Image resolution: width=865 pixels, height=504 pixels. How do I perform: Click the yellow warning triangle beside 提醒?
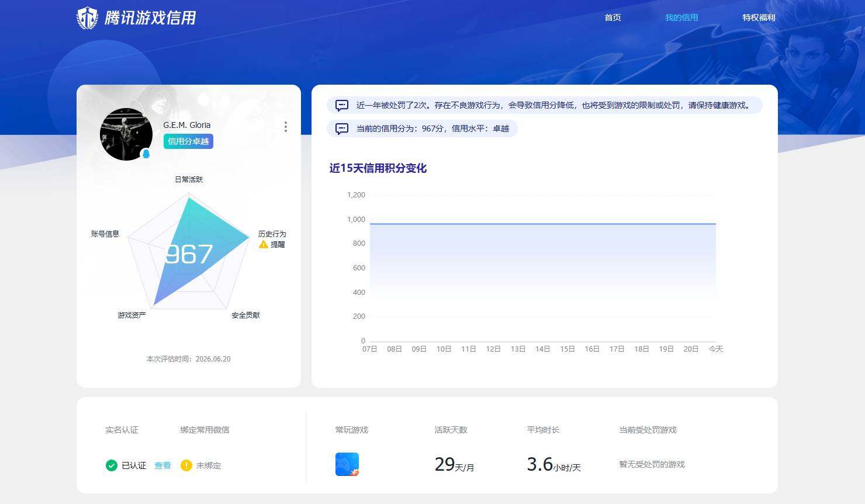264,244
